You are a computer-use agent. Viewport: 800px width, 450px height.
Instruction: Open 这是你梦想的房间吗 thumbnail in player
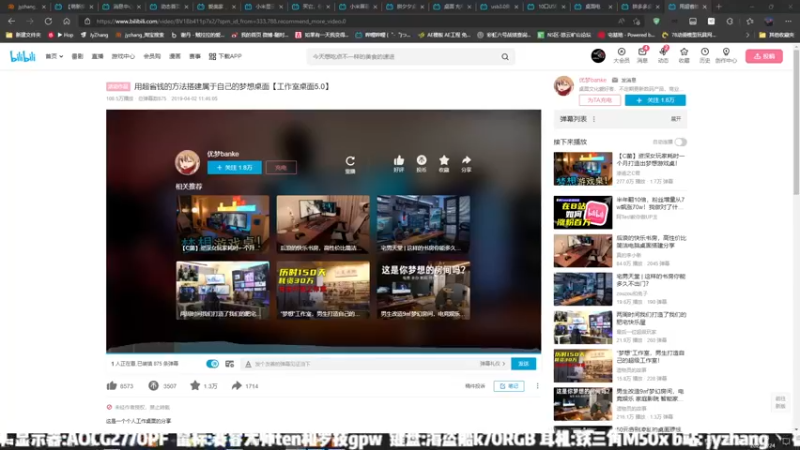(x=423, y=290)
